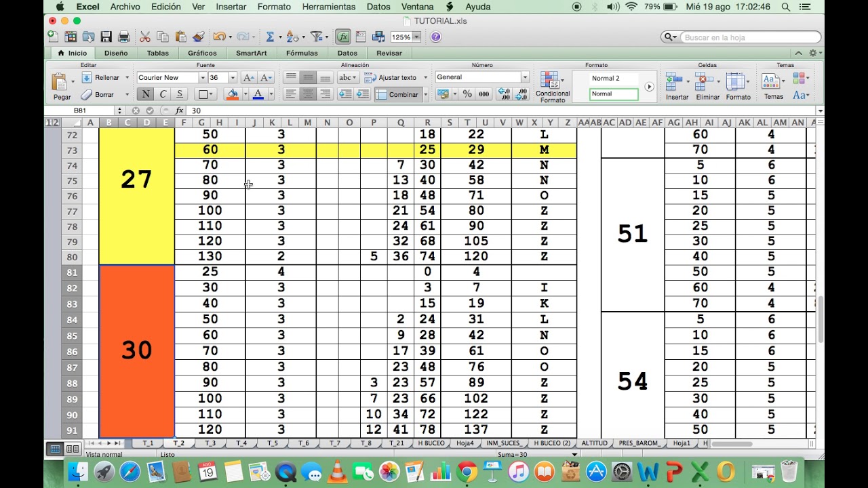
Task: Click the AutoSum sigma icon
Action: 270,37
